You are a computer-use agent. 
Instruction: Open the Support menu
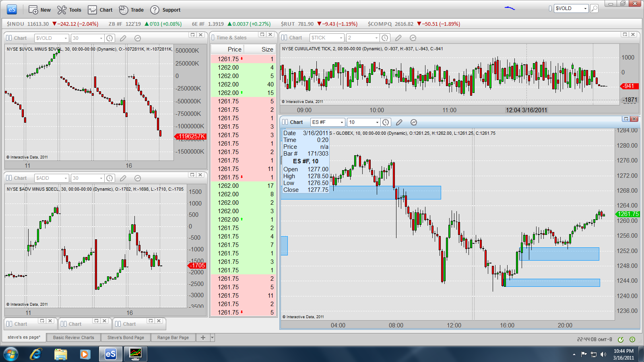tap(165, 10)
